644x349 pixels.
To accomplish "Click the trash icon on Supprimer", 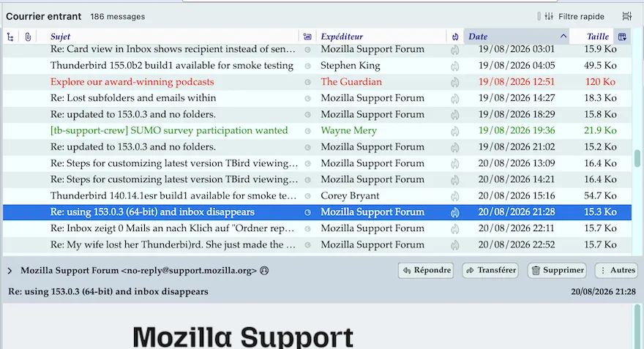I will [x=536, y=270].
